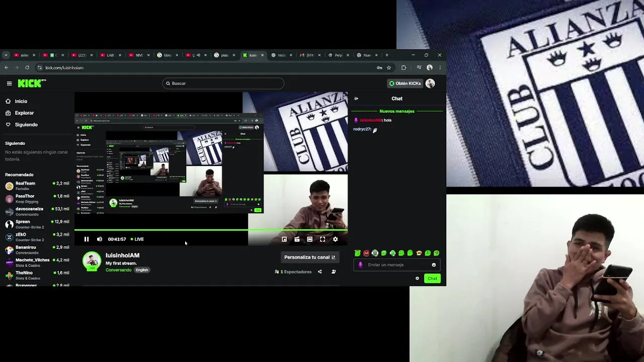This screenshot has height=362, width=644.
Task: Open recommended channel PassThor
Action: (37, 199)
